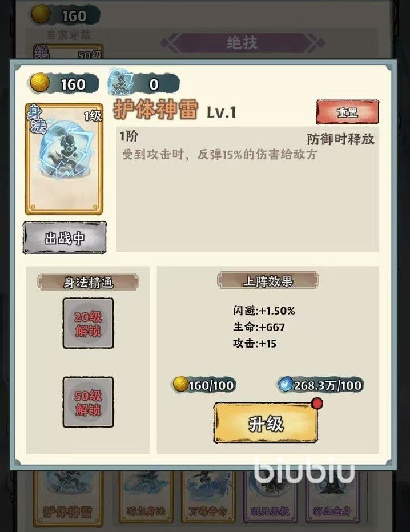Click the blue gem cost icon 268.3万/100
The image size is (410, 532).
coord(285,384)
